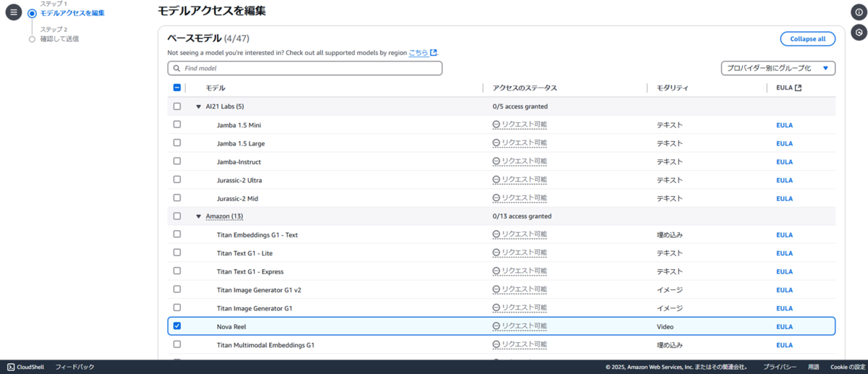Click status icon for Jamba 1.5 Mini
The height and width of the screenshot is (374, 868).
point(496,124)
